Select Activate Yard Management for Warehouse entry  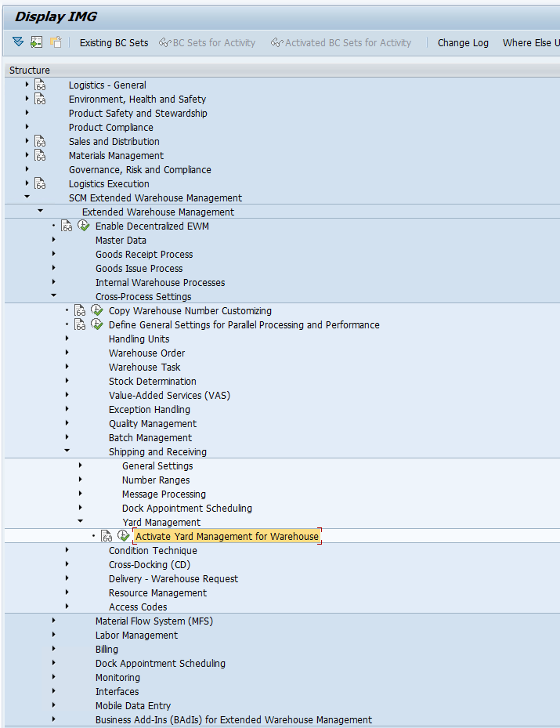pos(227,536)
